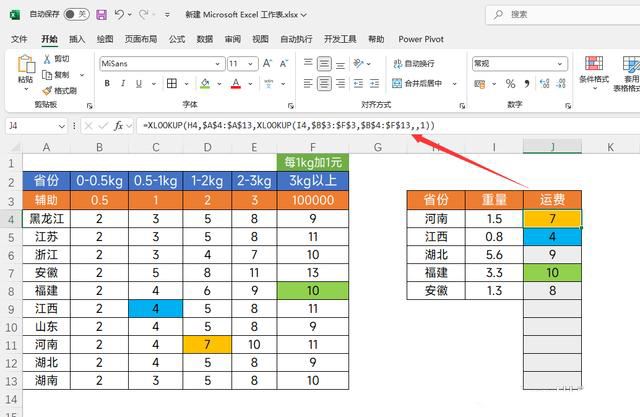The width and height of the screenshot is (640, 417).
Task: Open the MiSans font name dropdown
Action: tap(218, 64)
